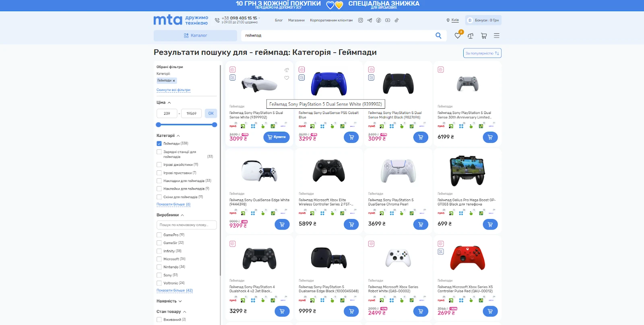Add Xbox Robot White to cart
This screenshot has width=644, height=325.
(421, 311)
